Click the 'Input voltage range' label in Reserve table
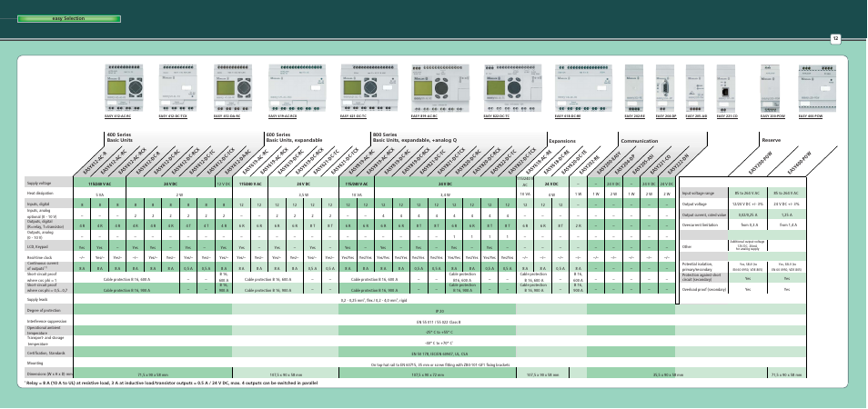868x409 pixels. click(699, 194)
